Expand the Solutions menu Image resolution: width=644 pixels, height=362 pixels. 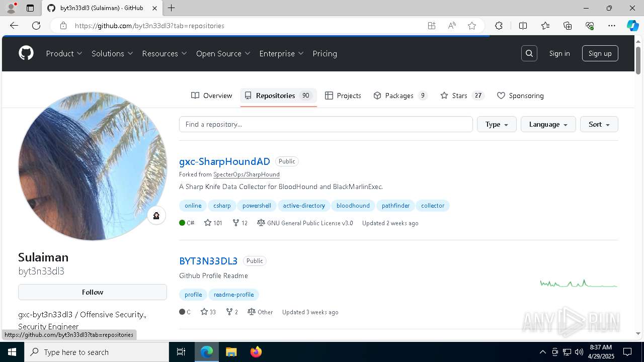click(x=112, y=53)
